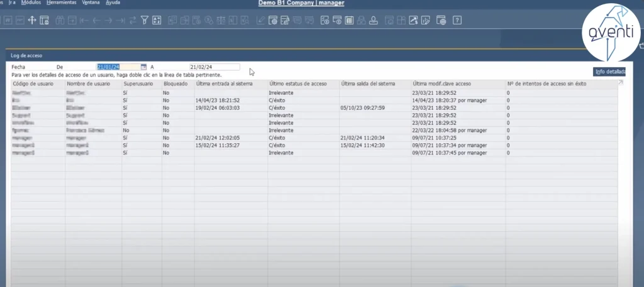Select the cell 19/02/24 06:03:03
The height and width of the screenshot is (287, 644).
coord(231,108)
